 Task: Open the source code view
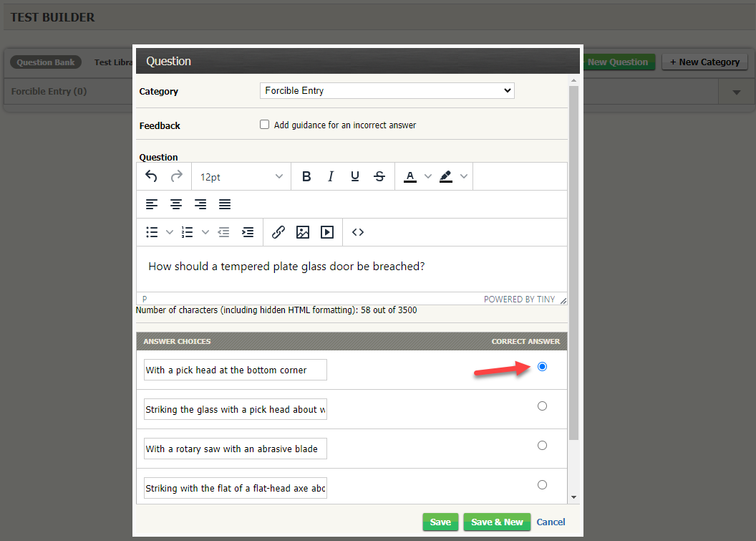tap(357, 231)
